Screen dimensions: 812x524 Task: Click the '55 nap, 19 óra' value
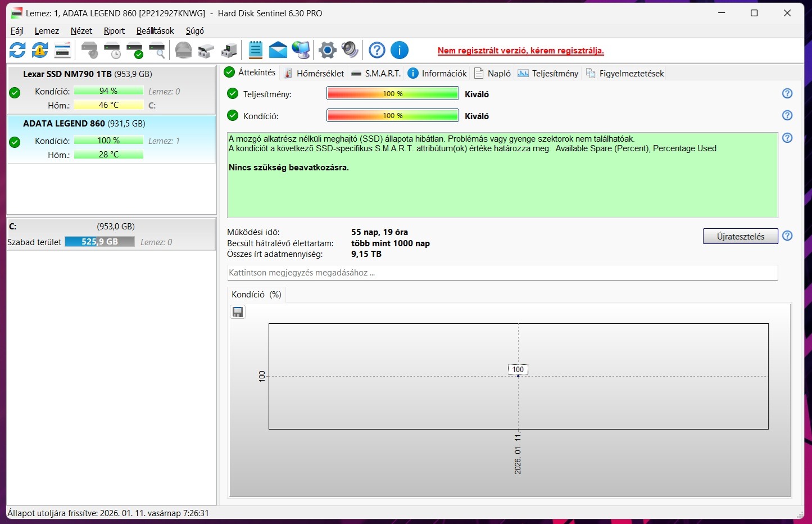tap(379, 232)
